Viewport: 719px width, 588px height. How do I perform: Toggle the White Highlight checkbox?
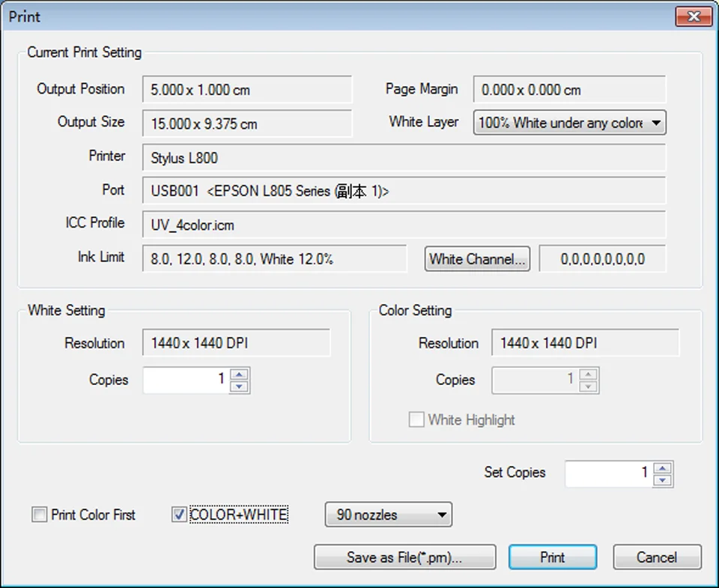[416, 419]
